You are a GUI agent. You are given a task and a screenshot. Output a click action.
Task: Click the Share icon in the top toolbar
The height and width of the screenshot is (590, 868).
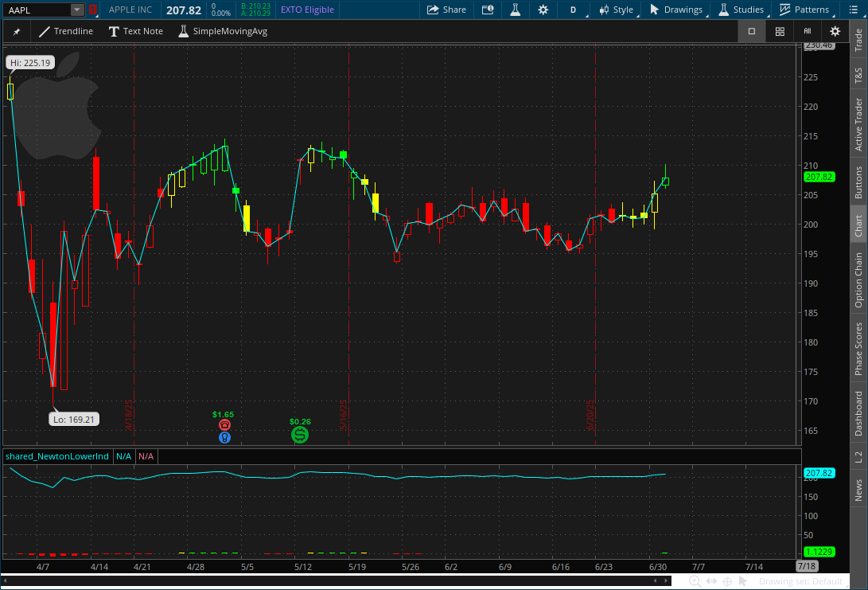coord(446,10)
